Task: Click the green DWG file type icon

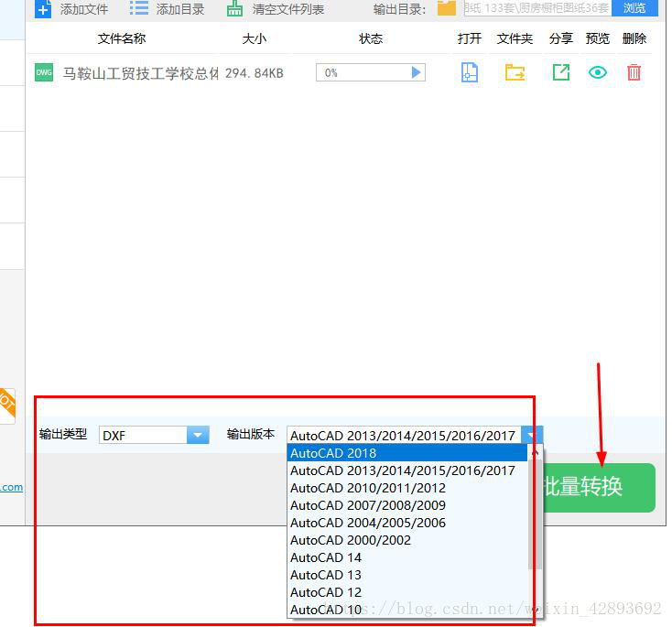Action: click(x=44, y=72)
